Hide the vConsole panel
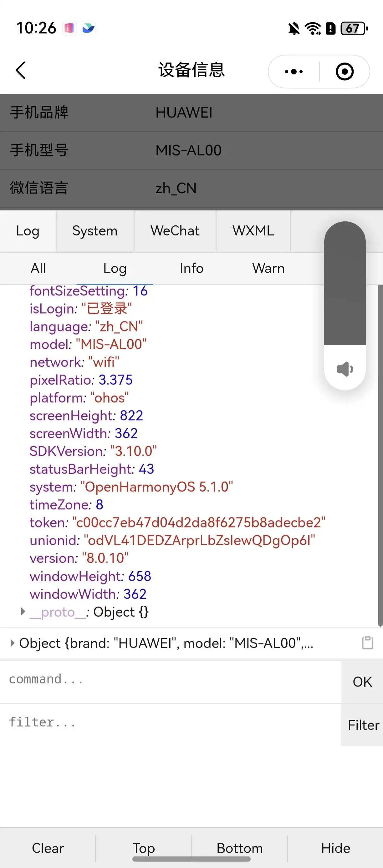The height and width of the screenshot is (868, 383). click(335, 848)
